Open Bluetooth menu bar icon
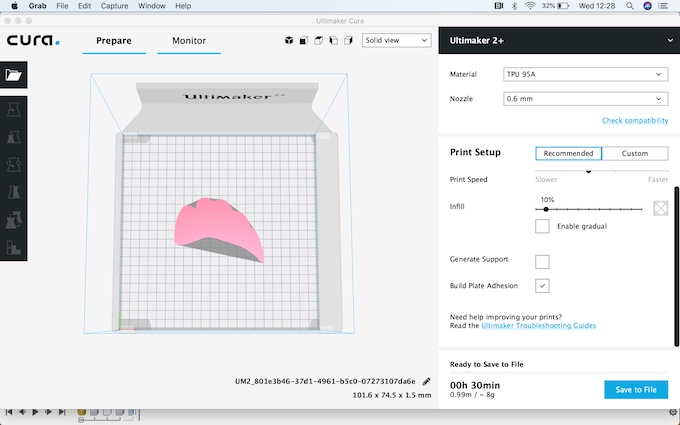 pos(514,6)
